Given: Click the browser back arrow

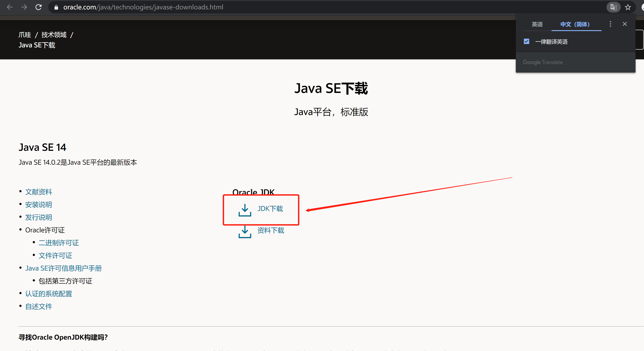Looking at the screenshot, I should click(x=10, y=7).
